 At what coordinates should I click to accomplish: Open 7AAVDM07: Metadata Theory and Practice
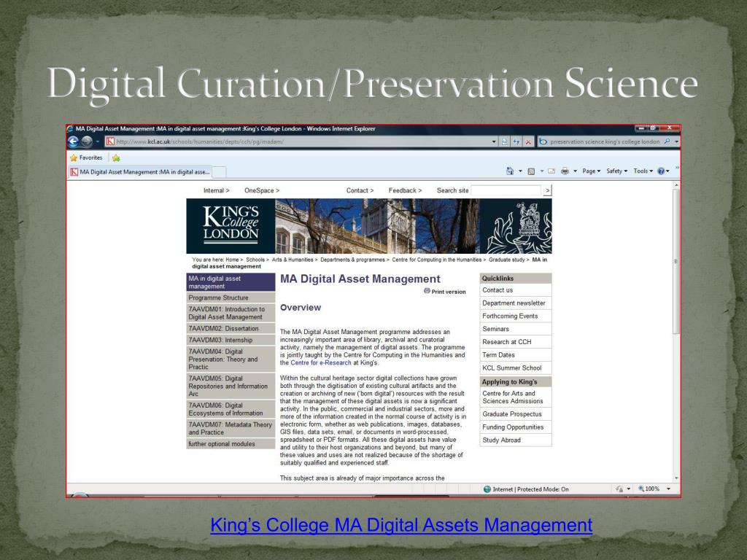tap(231, 429)
